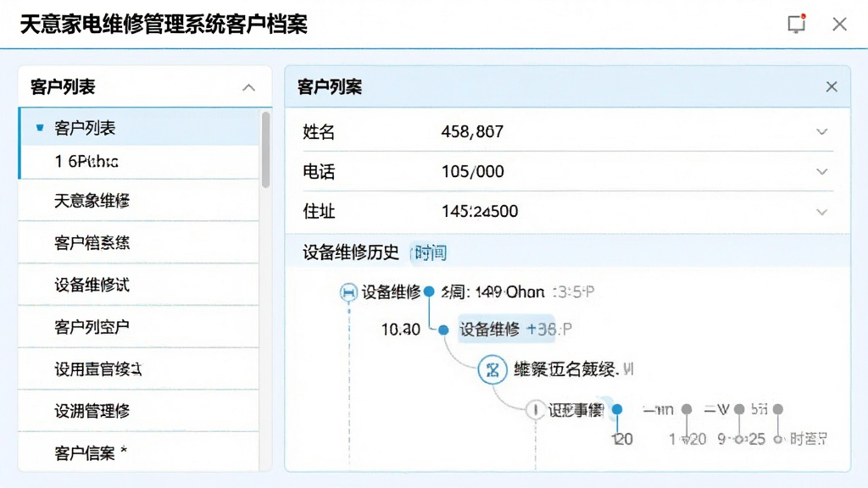Click the screen notification icon in title bar
Image resolution: width=868 pixels, height=488 pixels.
(797, 24)
